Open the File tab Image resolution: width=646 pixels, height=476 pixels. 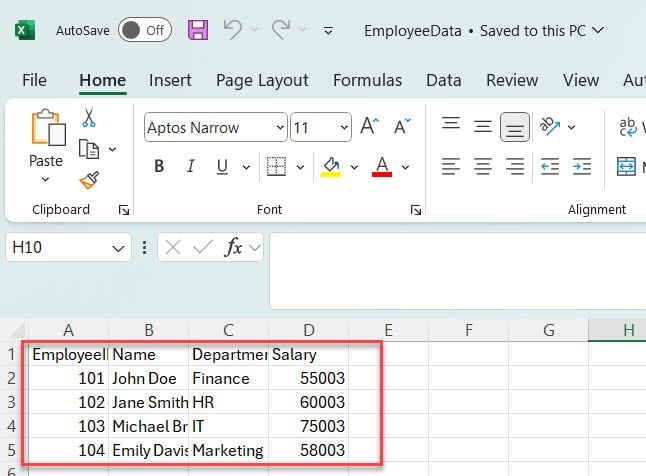pos(34,80)
